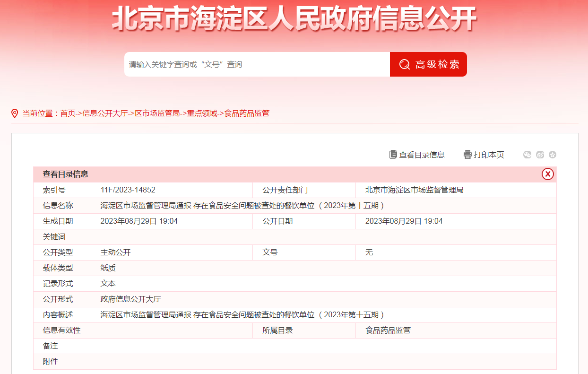Select the 无 value in 文号 row
Screen dimensions: 588x374
[369, 252]
